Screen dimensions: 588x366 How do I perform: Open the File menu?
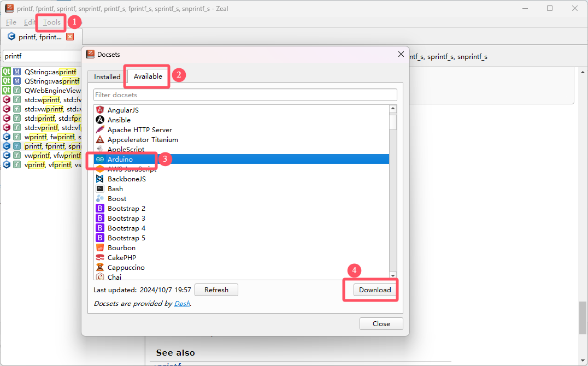click(11, 22)
